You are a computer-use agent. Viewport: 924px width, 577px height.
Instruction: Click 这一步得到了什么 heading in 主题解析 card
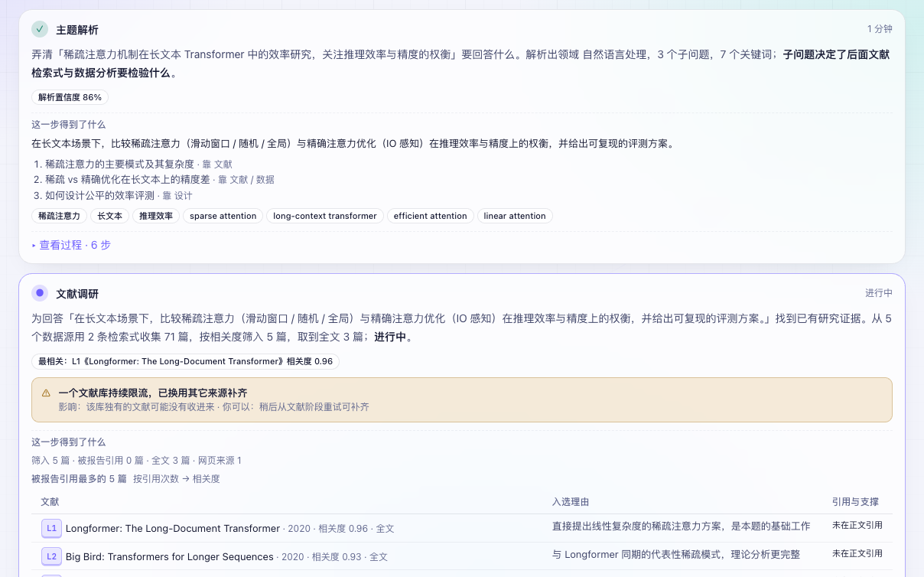69,124
